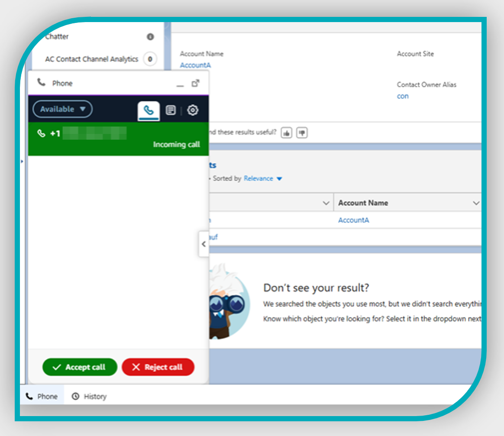The image size is (504, 436).
Task: Reject the incoming call
Action: pos(158,367)
